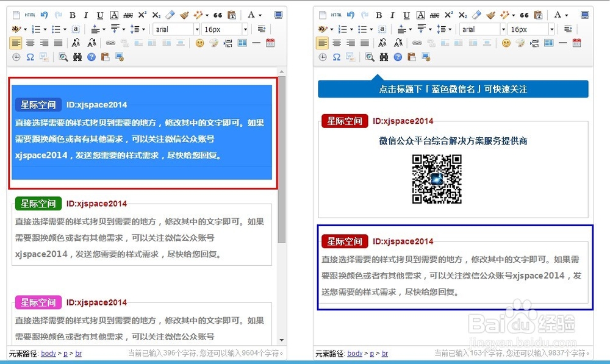The width and height of the screenshot is (610, 364).
Task: Expand auto-typeset wand arrow in left editor
Action: [207, 16]
